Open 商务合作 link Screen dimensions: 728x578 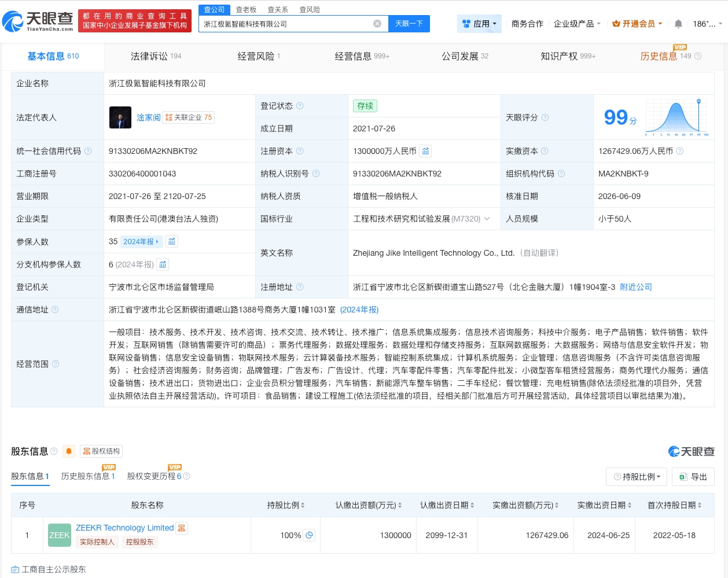527,24
